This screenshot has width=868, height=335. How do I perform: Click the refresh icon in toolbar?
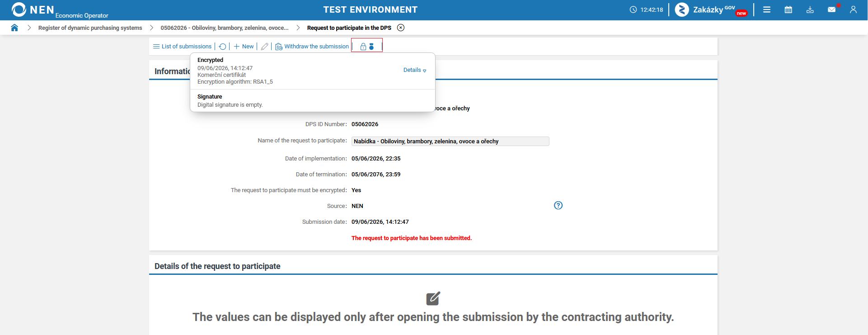[222, 46]
